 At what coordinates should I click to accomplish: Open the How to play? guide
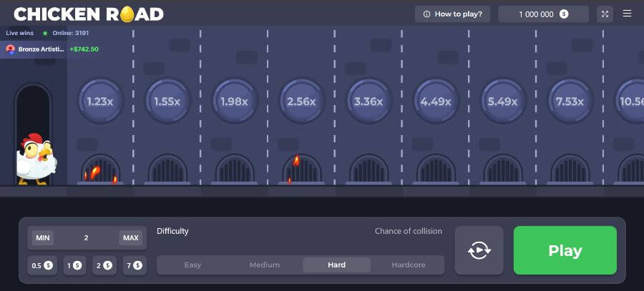pyautogui.click(x=452, y=14)
